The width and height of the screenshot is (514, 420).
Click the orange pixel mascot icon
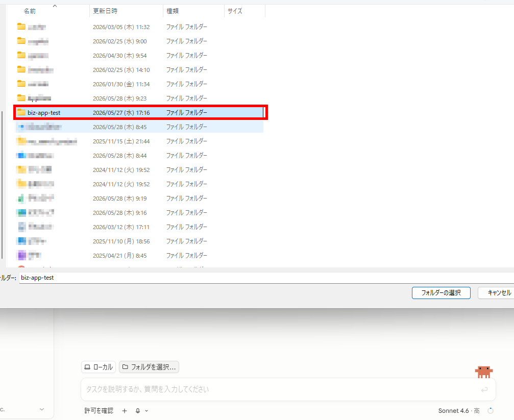point(484,372)
